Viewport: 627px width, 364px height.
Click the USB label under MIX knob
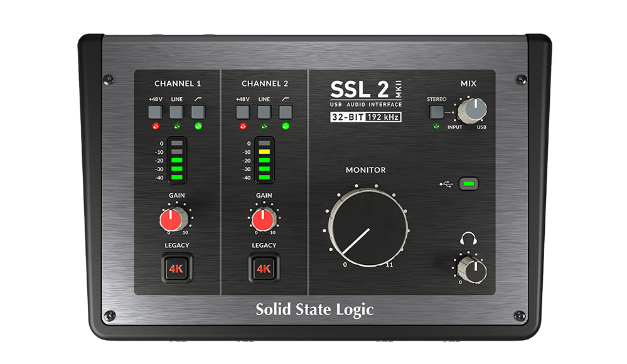tap(481, 127)
